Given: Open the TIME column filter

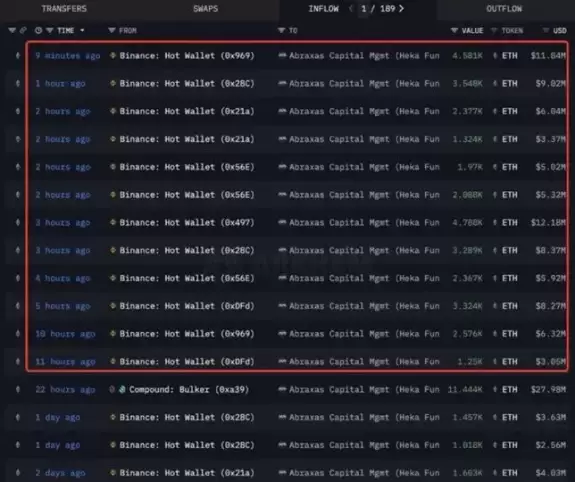Looking at the screenshot, I should point(50,30).
